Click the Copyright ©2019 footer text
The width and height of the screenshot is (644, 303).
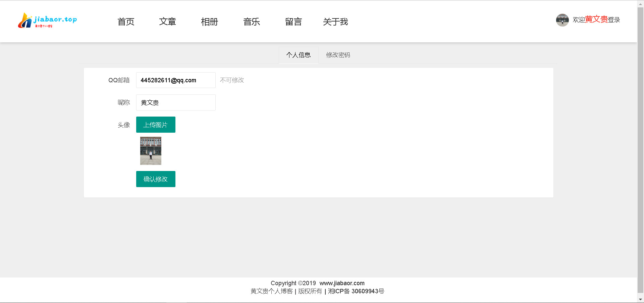point(293,283)
